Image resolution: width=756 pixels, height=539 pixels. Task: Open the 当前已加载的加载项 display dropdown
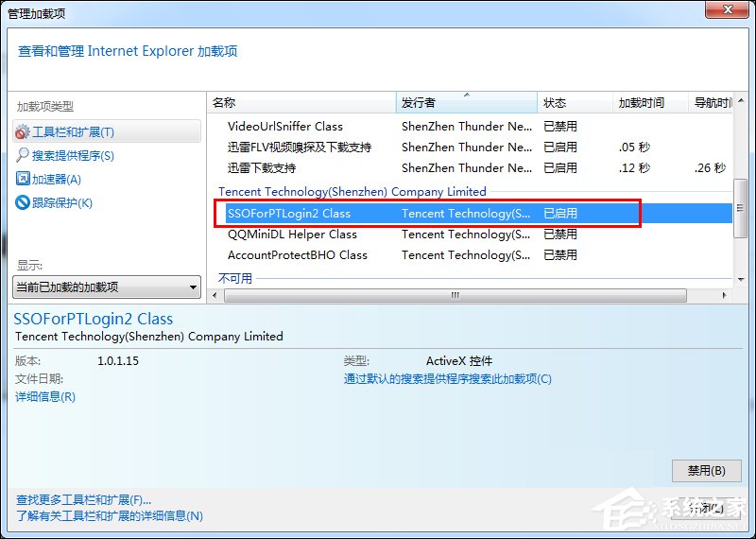point(107,287)
